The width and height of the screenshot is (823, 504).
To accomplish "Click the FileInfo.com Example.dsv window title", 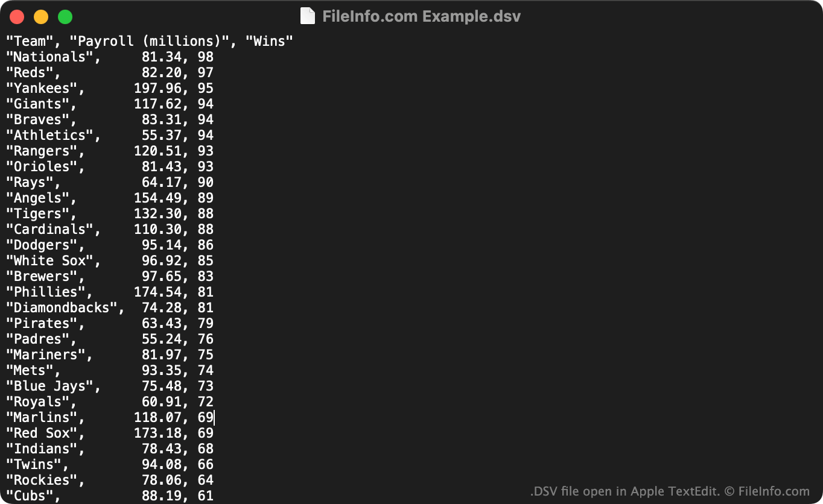I will [421, 16].
